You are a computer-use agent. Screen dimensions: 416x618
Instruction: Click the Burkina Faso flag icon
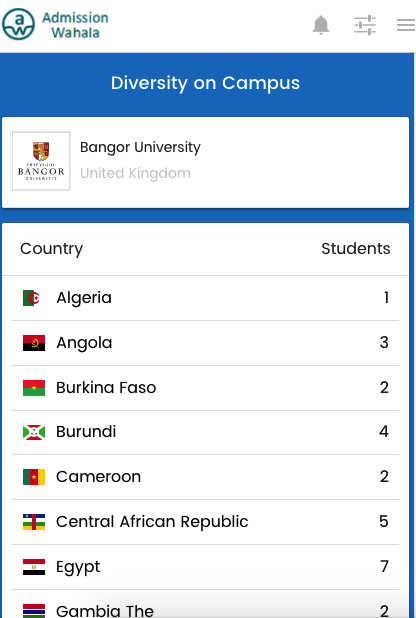[34, 388]
